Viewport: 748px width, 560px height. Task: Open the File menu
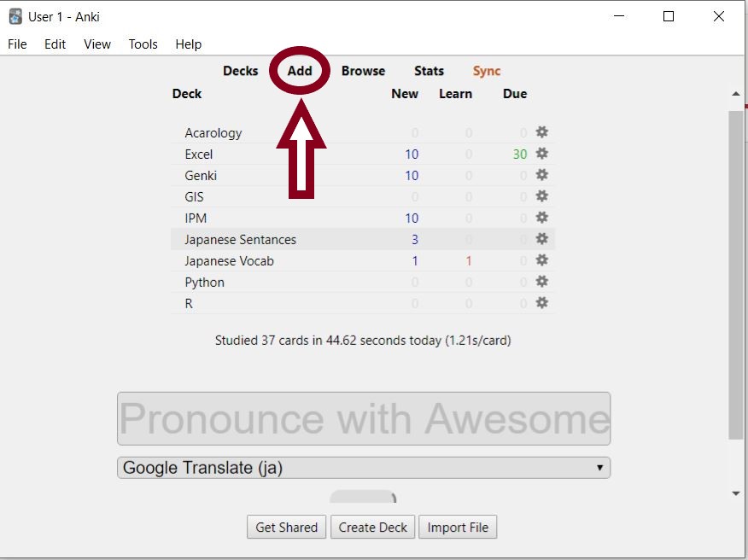[x=17, y=44]
